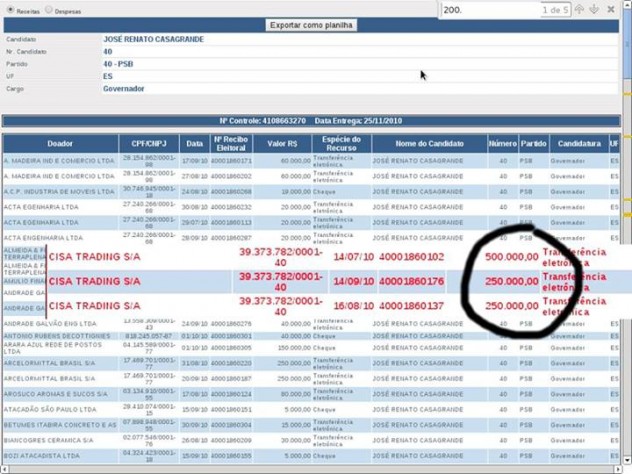
Task: Click Nº Controle 4108663270 header bar
Action: (x=311, y=121)
